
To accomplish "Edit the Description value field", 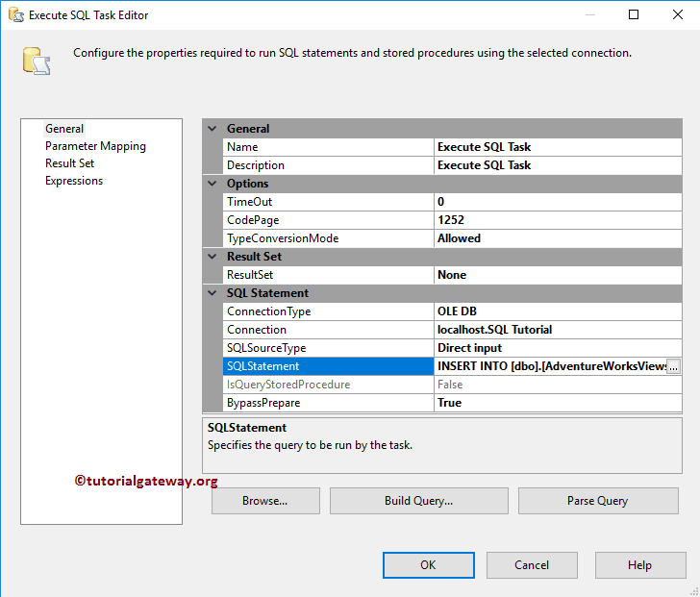I will pyautogui.click(x=558, y=165).
